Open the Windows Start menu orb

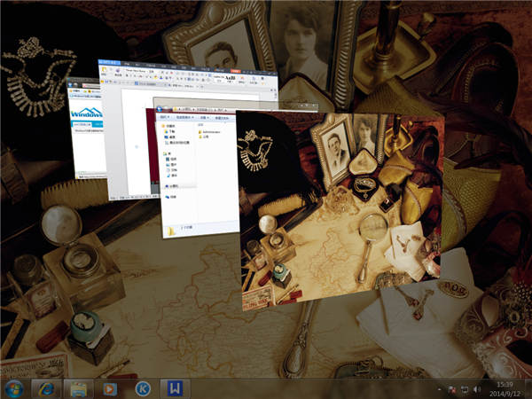14,388
